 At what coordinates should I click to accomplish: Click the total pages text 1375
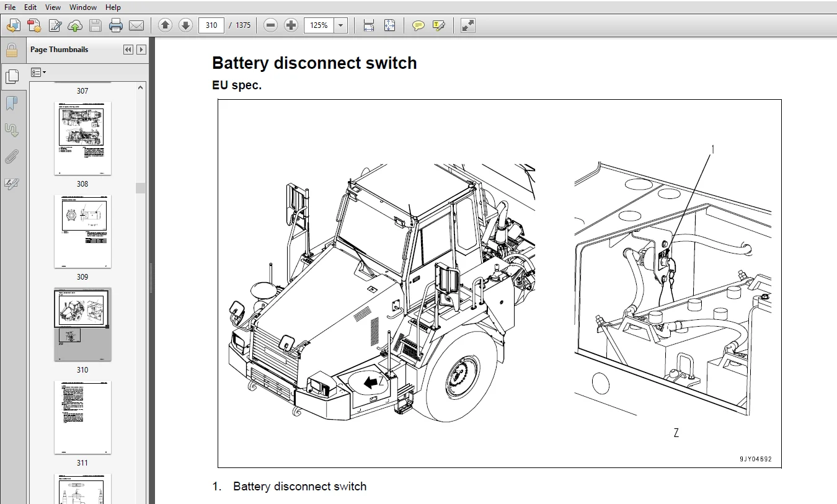243,25
